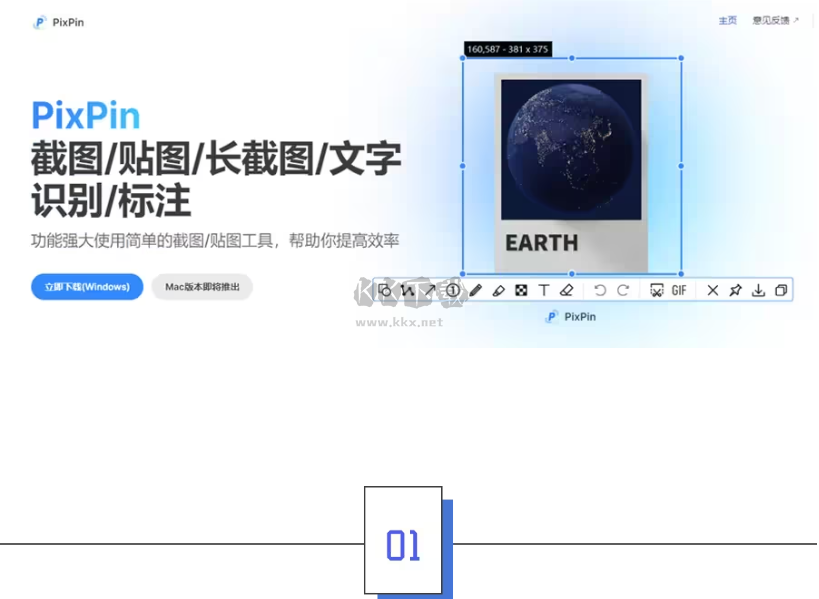Image resolution: width=819 pixels, height=599 pixels.
Task: Select the eraser tool
Action: point(567,290)
